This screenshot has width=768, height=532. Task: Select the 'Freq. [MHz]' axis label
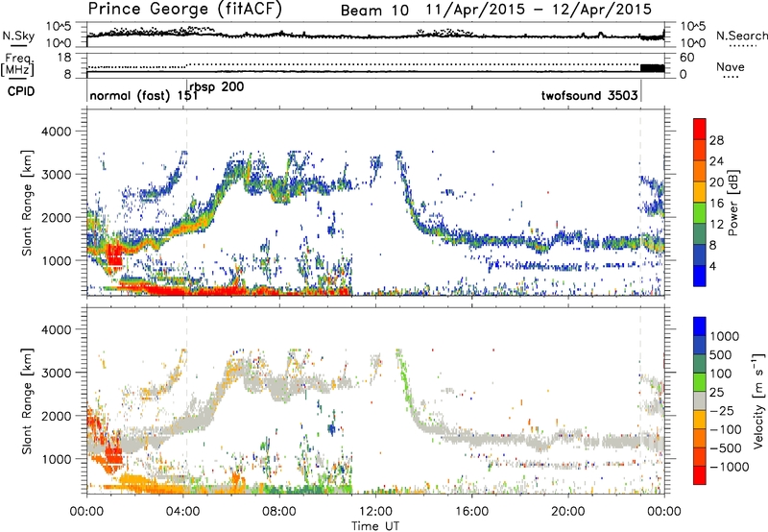pos(17,64)
